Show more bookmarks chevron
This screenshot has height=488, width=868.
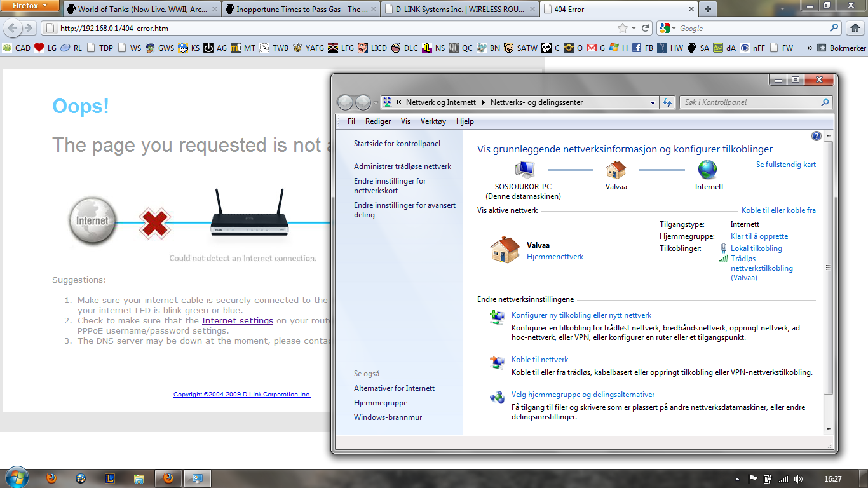click(x=810, y=48)
